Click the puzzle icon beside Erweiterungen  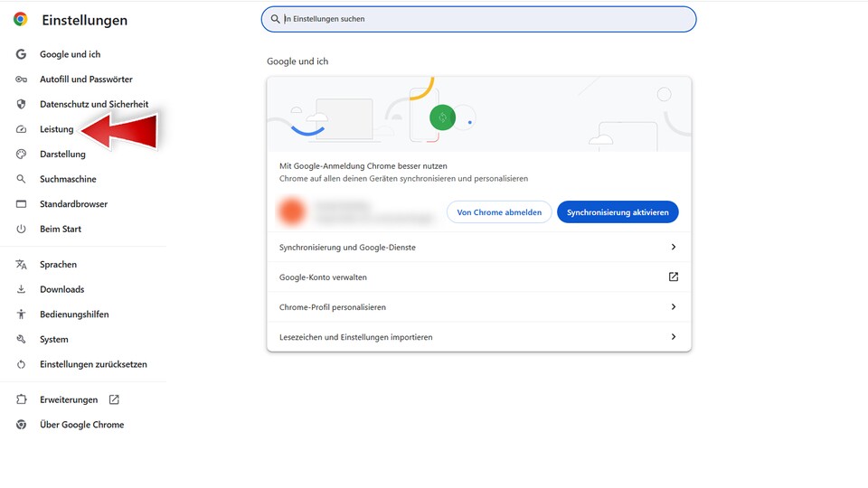pos(21,399)
